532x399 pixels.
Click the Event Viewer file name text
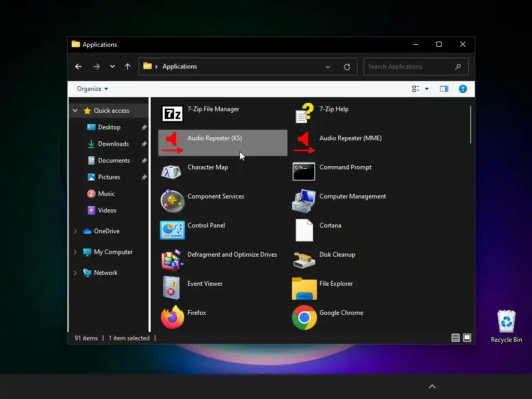click(x=205, y=284)
